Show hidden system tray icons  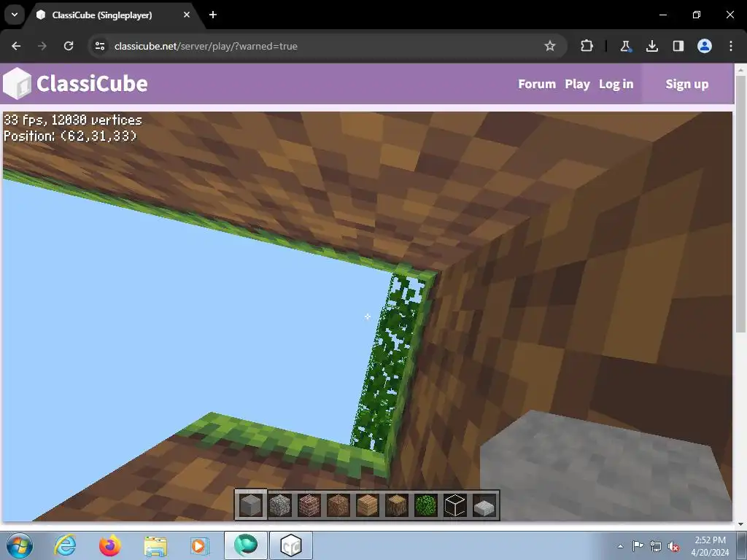620,546
